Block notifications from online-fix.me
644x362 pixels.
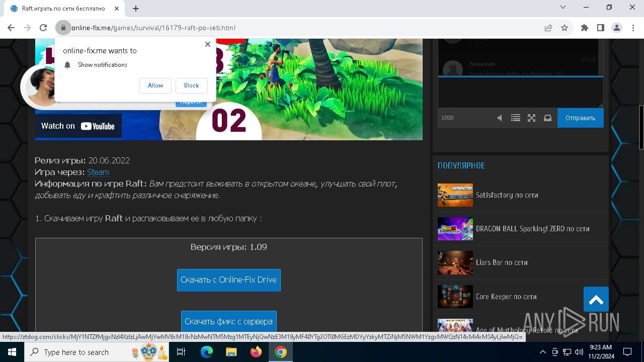(x=191, y=85)
